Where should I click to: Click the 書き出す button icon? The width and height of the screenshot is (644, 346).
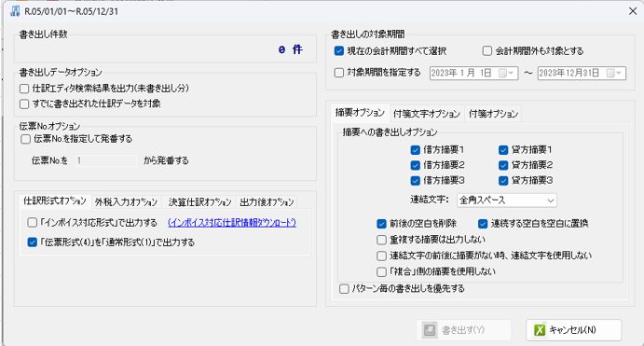coord(430,330)
